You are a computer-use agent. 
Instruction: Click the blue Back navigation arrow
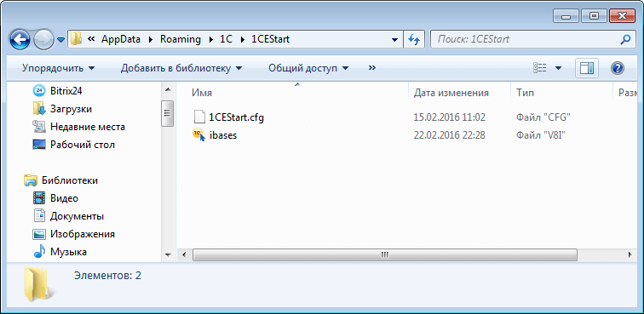click(x=20, y=40)
